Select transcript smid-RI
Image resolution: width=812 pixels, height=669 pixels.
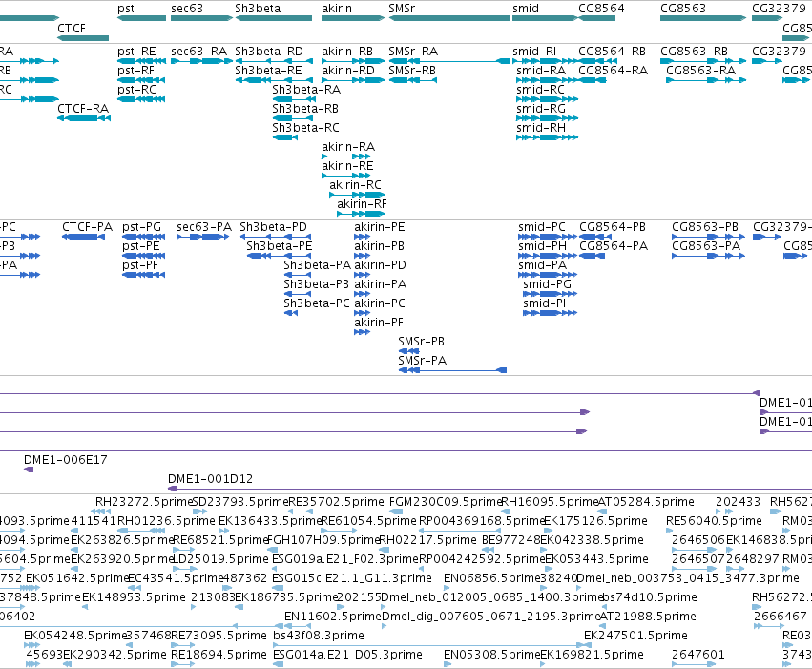click(534, 52)
